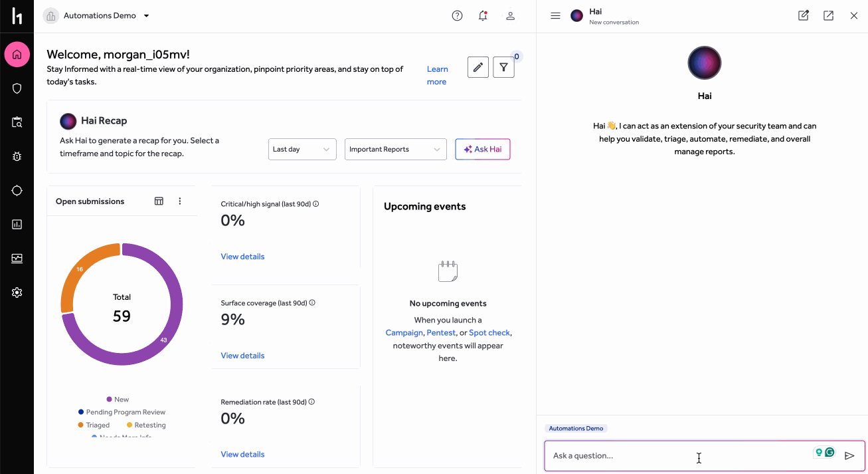Viewport: 868px width, 474px height.
Task: Open the user profile menu
Action: pos(511,16)
